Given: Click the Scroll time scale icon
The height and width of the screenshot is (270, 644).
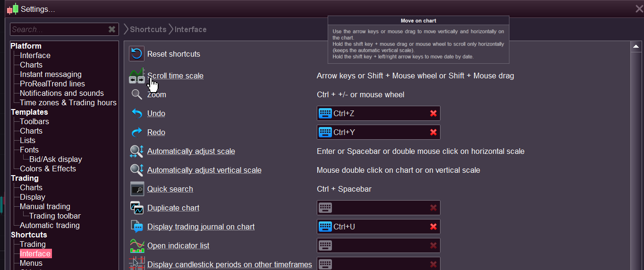Looking at the screenshot, I should click(136, 76).
